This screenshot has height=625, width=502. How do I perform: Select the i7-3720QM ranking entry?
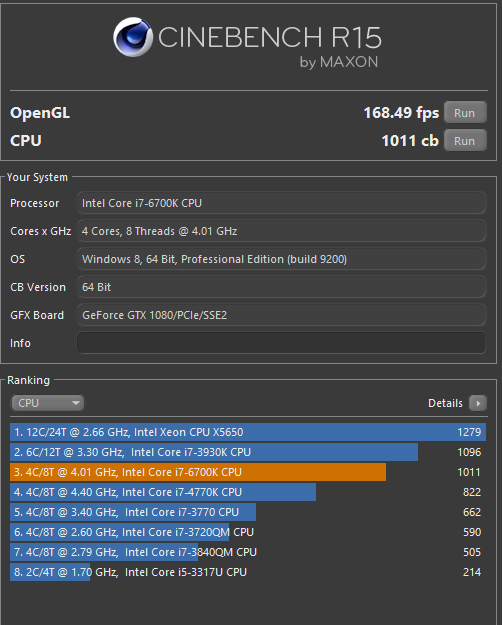(248, 532)
